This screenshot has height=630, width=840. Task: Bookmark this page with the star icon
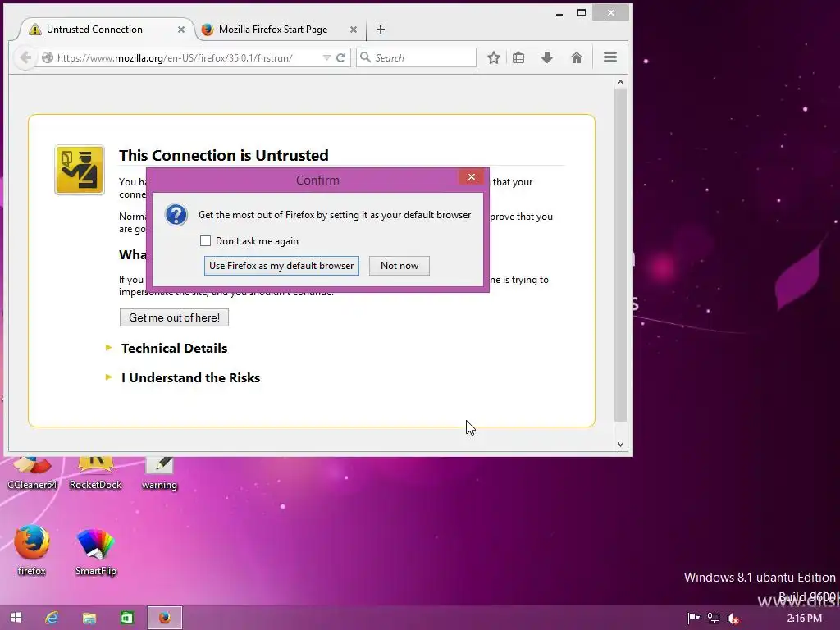pos(493,57)
